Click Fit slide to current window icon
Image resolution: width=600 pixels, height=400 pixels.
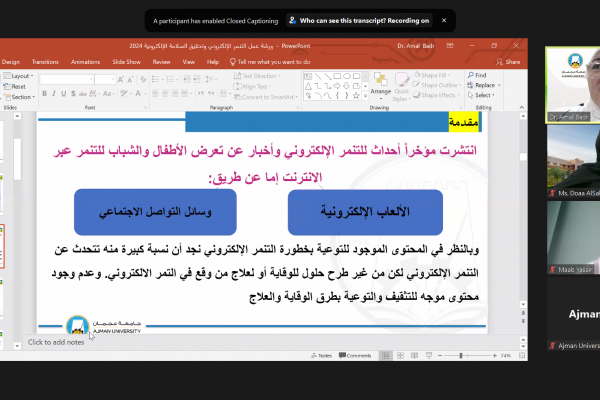click(x=522, y=356)
